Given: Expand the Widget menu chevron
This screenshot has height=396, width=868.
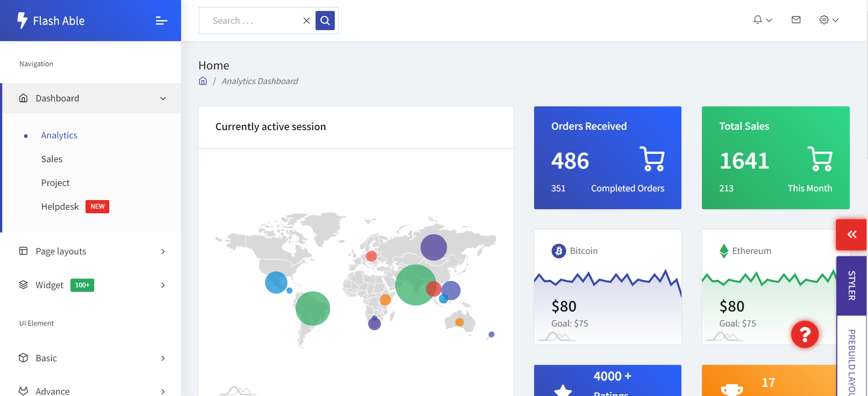Looking at the screenshot, I should pyautogui.click(x=163, y=285).
